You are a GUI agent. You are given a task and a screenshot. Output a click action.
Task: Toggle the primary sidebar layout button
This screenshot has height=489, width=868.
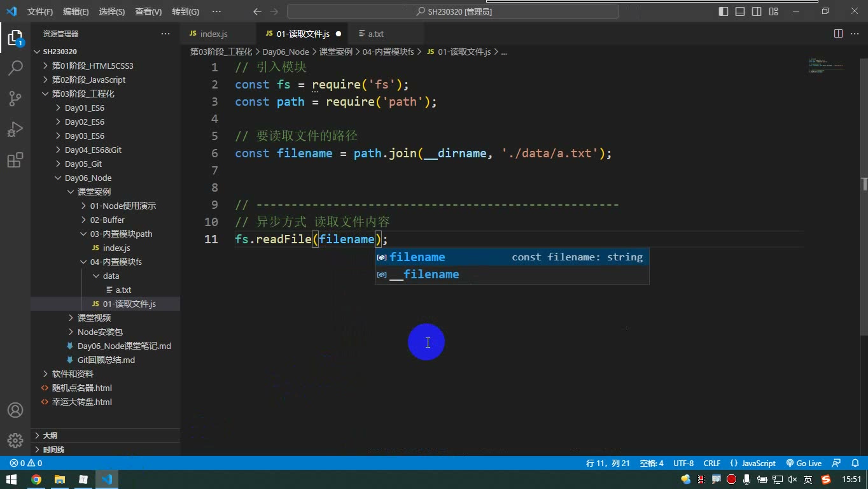point(724,11)
